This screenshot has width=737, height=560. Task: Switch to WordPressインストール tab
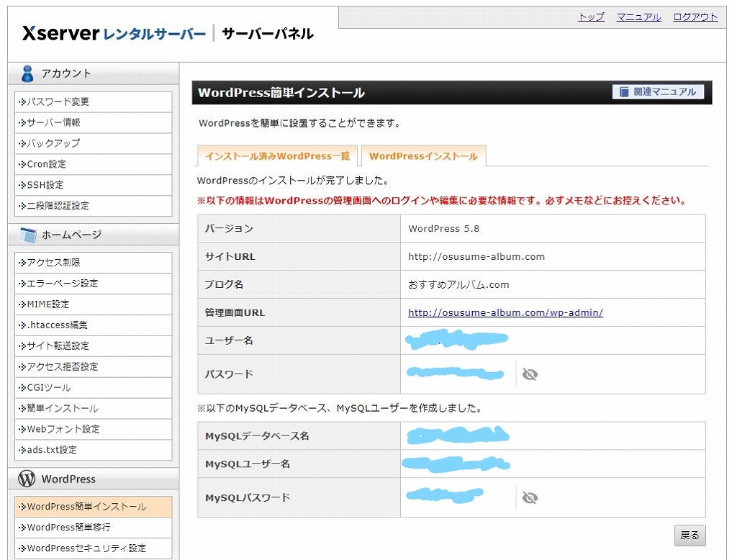click(x=423, y=156)
